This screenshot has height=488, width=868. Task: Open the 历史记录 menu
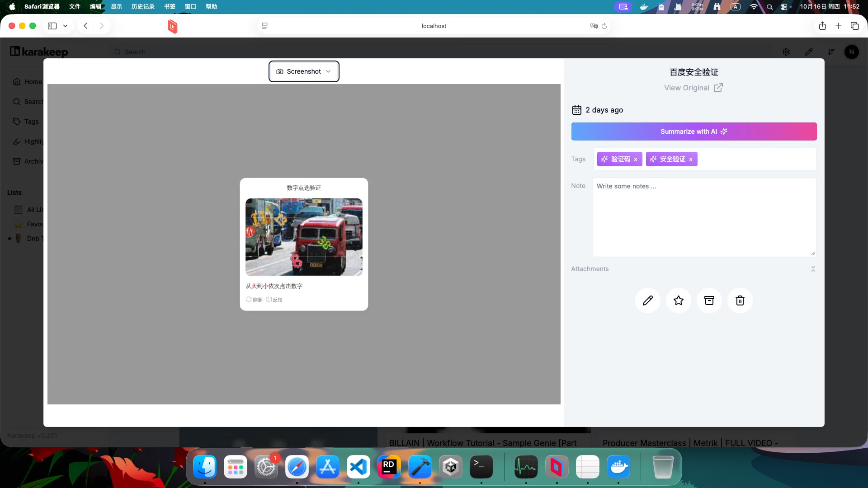pos(143,6)
